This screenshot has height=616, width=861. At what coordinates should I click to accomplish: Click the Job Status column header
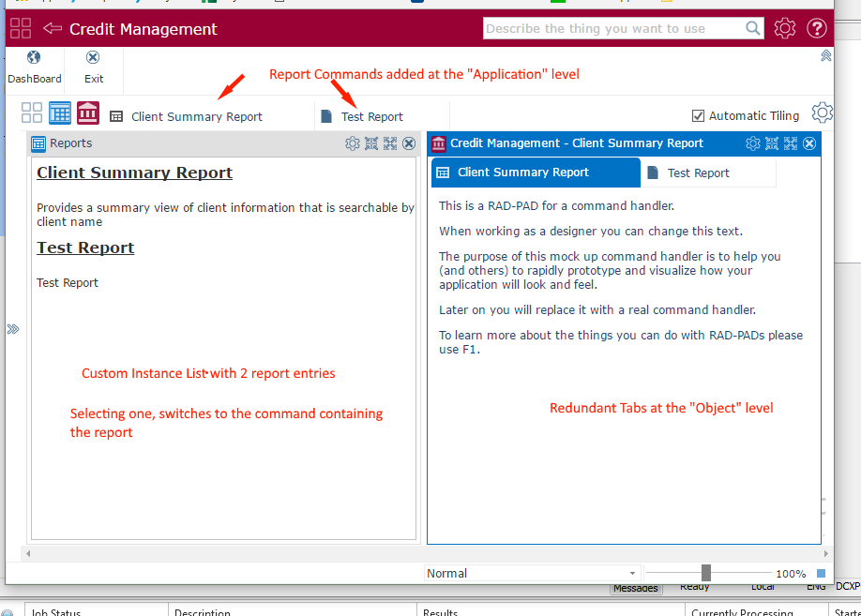(96, 610)
